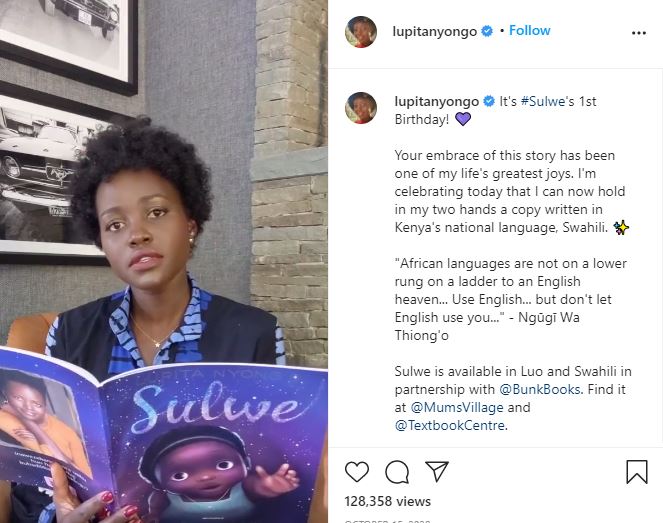The height and width of the screenshot is (523, 663).
Task: Visit the @BunkBooks mention
Action: 540,389
